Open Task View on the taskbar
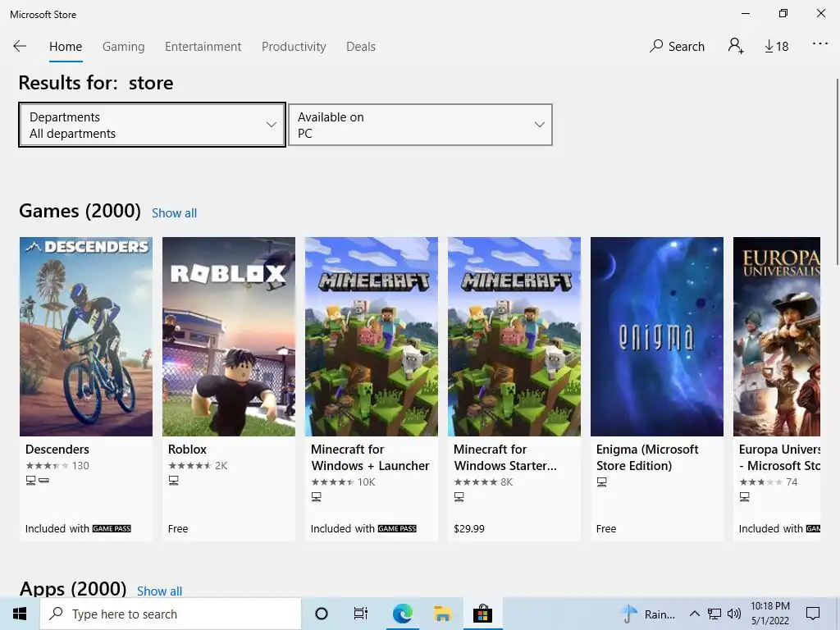Viewport: 840px width, 630px height. point(361,614)
